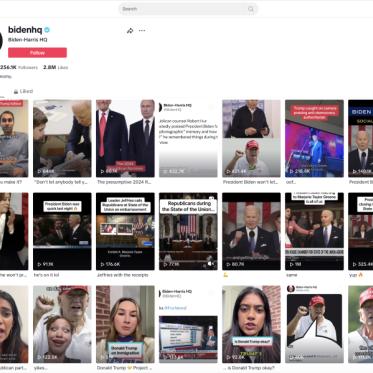Open the "Donald Trump on immigration" video

(125, 324)
